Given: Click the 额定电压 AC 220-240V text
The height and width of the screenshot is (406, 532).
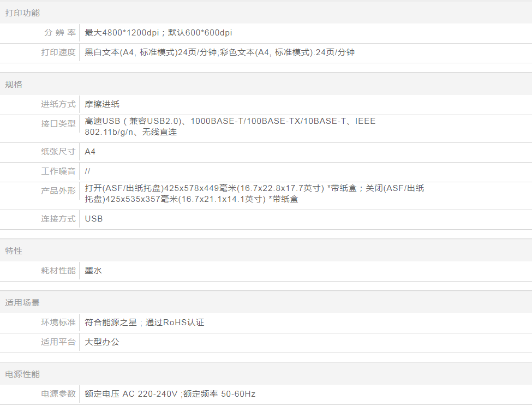Looking at the screenshot, I should [131, 394].
